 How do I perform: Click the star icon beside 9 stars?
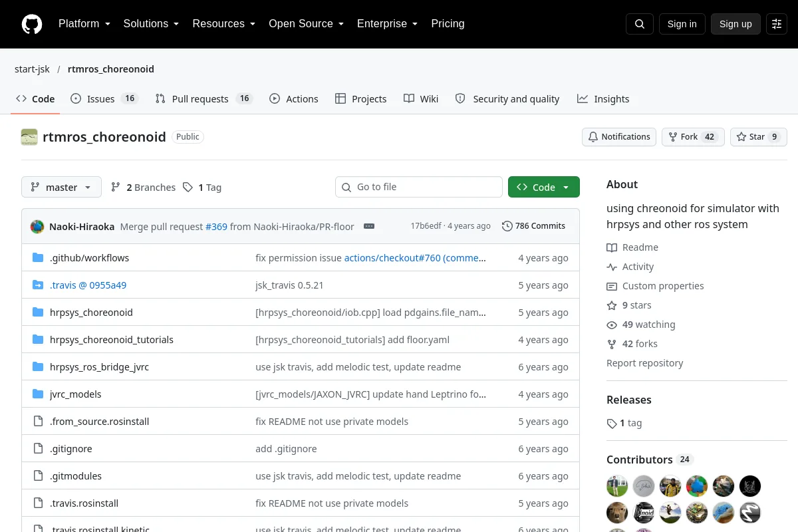tap(612, 305)
